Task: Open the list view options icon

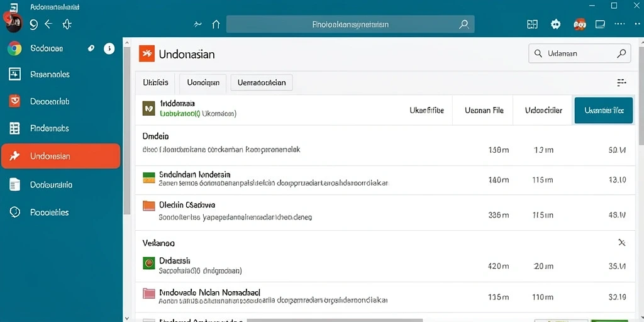Action: 621,82
